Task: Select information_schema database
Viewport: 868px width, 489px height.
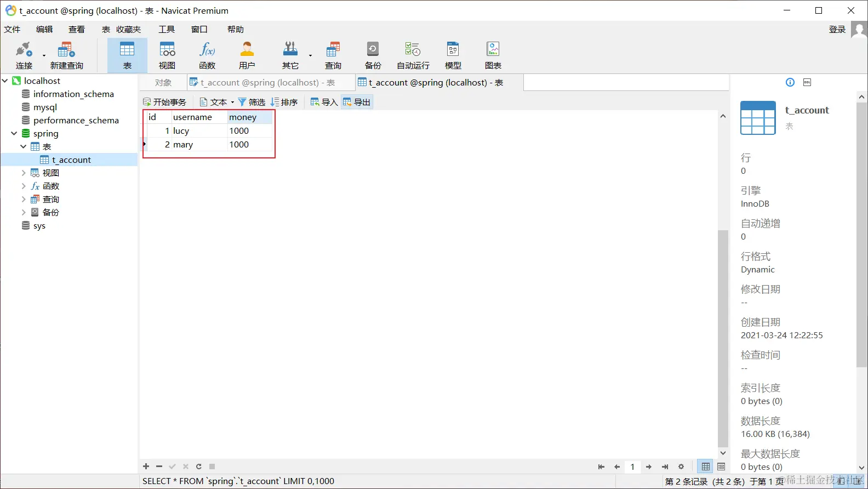Action: (73, 94)
